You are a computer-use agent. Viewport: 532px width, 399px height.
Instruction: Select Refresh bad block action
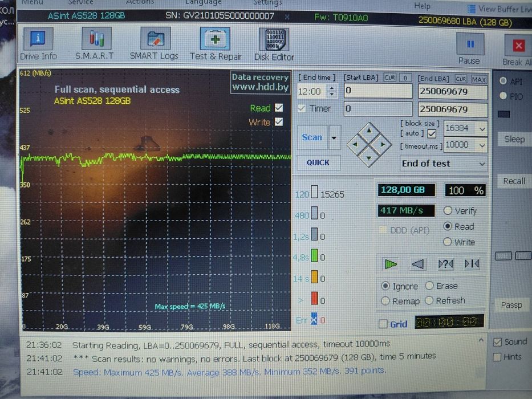click(x=429, y=300)
